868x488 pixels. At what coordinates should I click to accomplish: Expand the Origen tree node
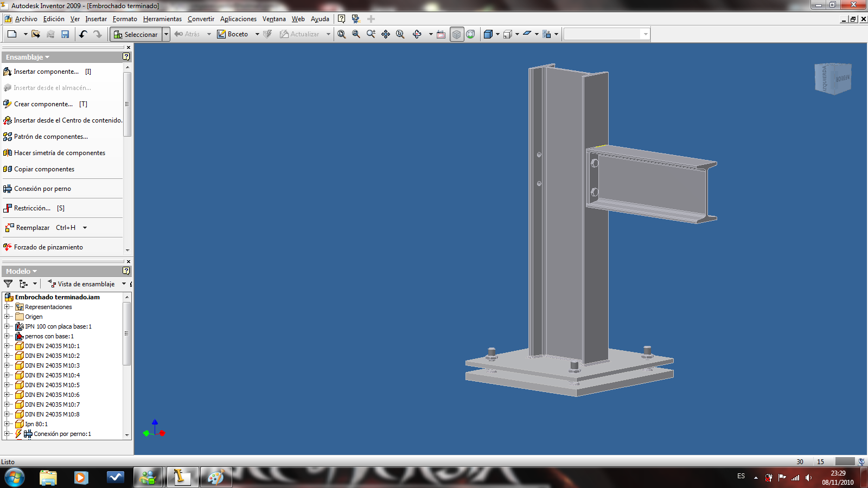click(7, 317)
